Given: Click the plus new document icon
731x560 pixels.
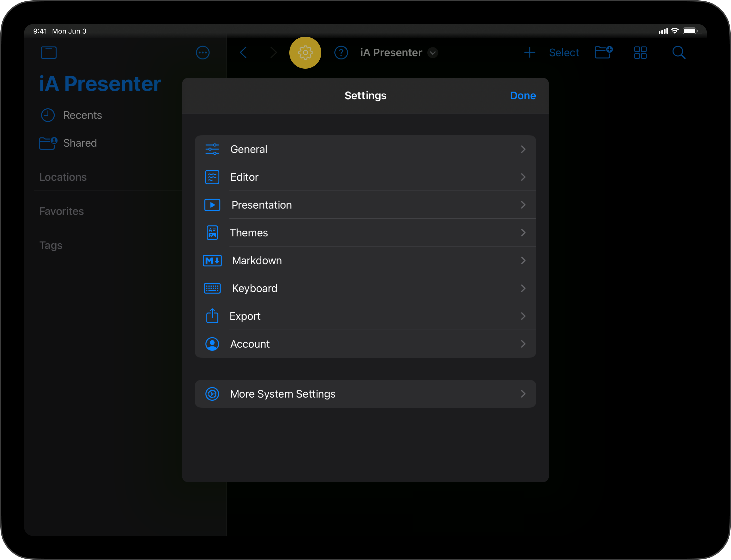Looking at the screenshot, I should (x=530, y=53).
